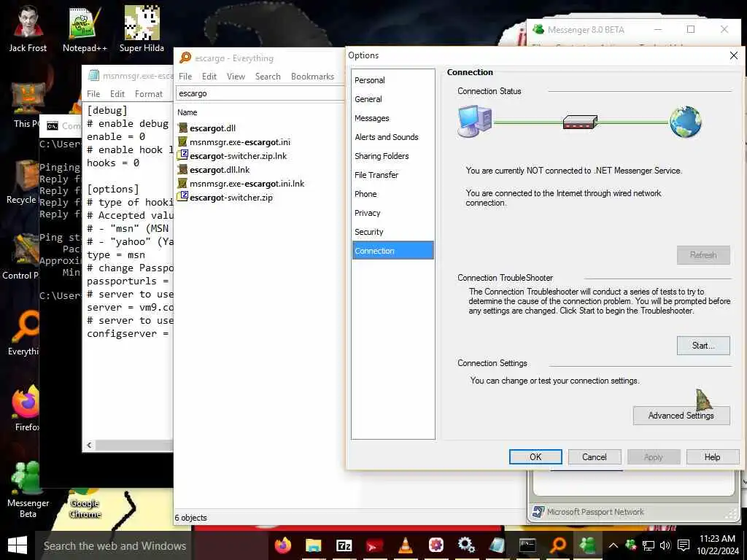This screenshot has width=747, height=560.
Task: Click Notepad's horizontal scrollbar left arrow
Action: click(x=89, y=446)
